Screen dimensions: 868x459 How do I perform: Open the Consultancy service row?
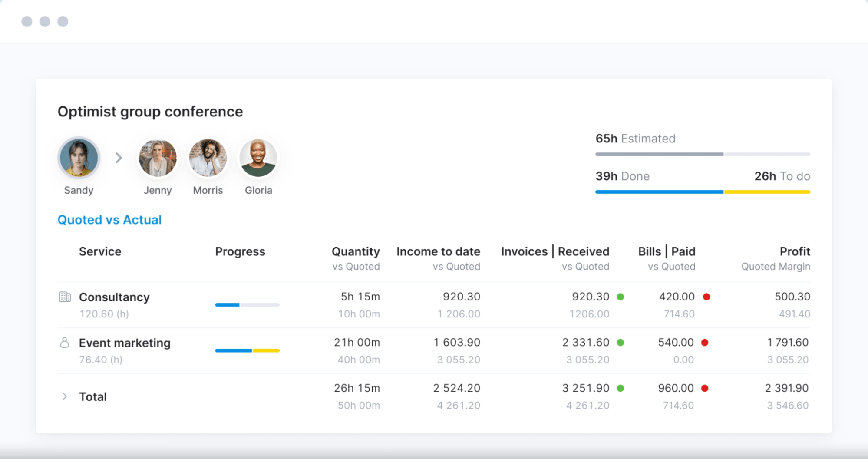[x=114, y=297]
